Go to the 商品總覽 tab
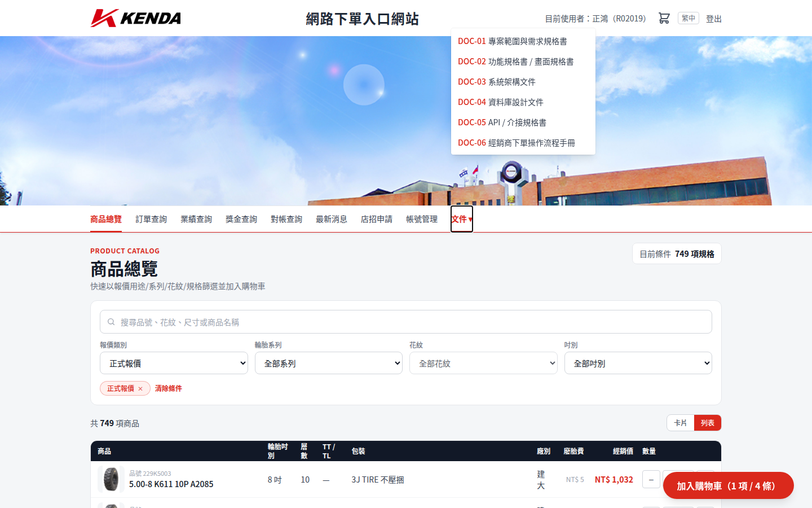This screenshot has width=812, height=508. 106,219
